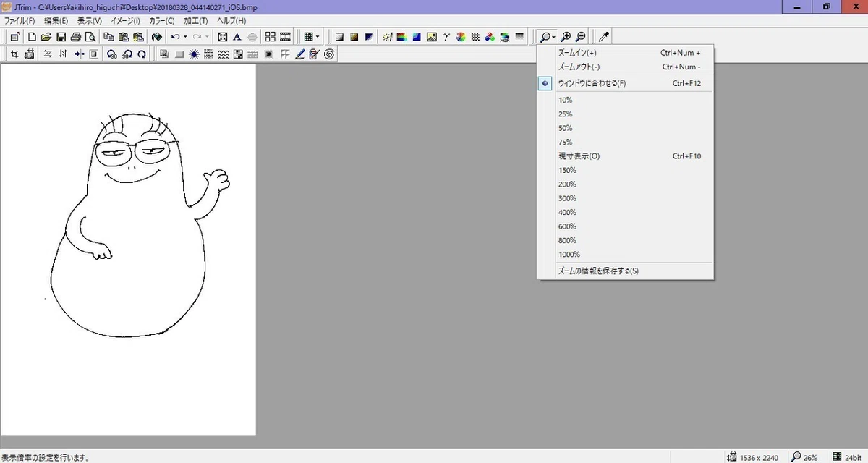This screenshot has width=868, height=463.
Task: Click the color wheel hue icon
Action: pyautogui.click(x=461, y=37)
